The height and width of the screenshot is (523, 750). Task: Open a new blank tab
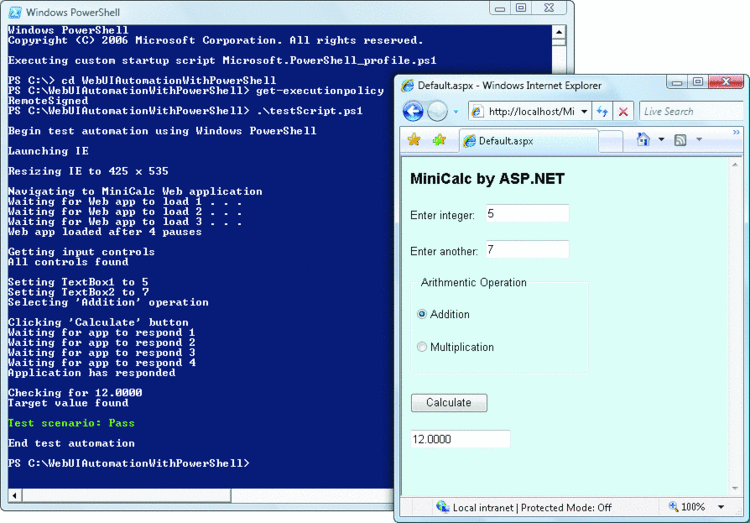pyautogui.click(x=610, y=141)
